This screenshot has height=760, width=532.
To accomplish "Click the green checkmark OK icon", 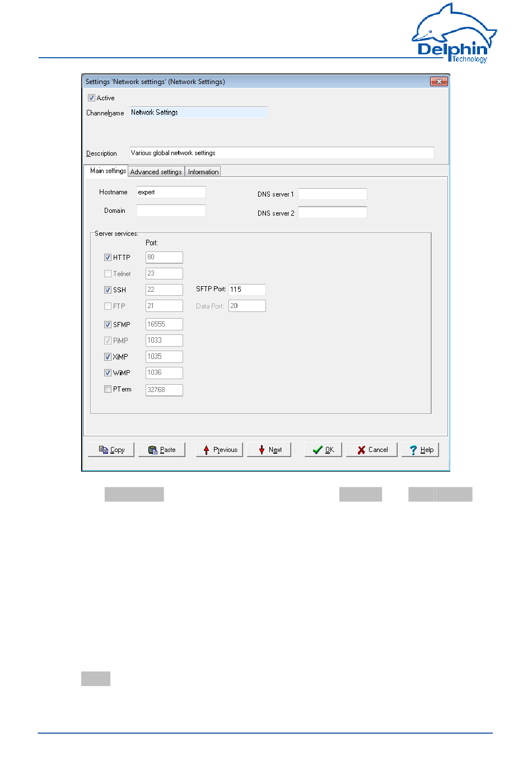I will pyautogui.click(x=318, y=450).
